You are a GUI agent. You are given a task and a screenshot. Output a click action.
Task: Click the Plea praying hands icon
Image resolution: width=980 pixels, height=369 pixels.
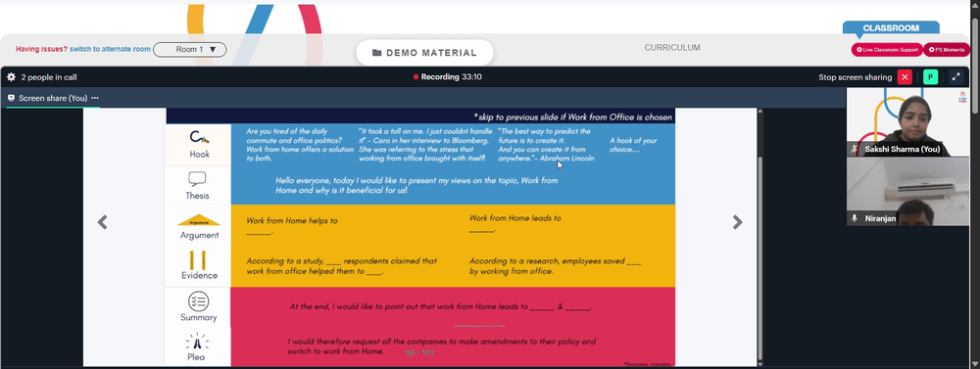point(197,342)
